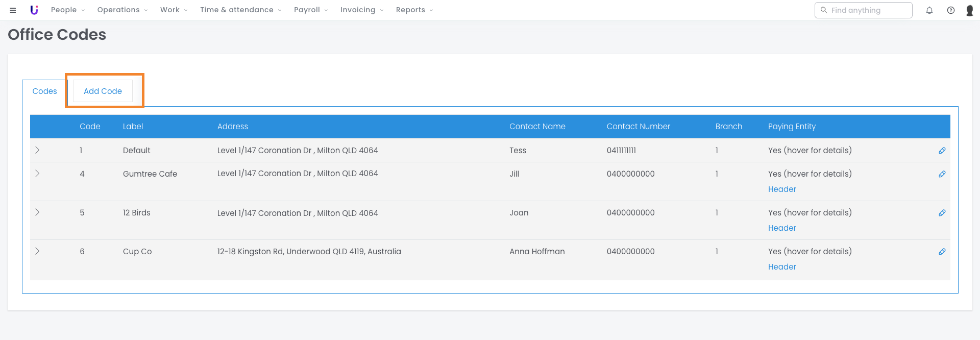Edit the Default office code row

pyautogui.click(x=942, y=151)
